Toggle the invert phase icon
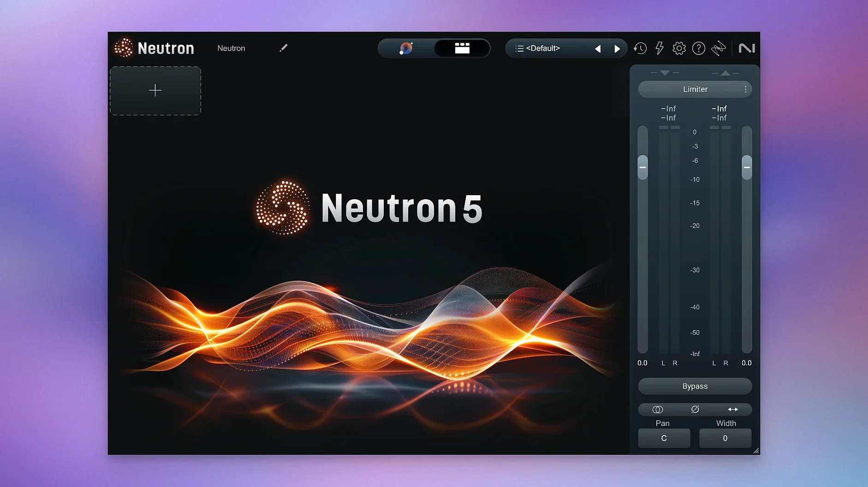This screenshot has width=868, height=487. point(695,409)
